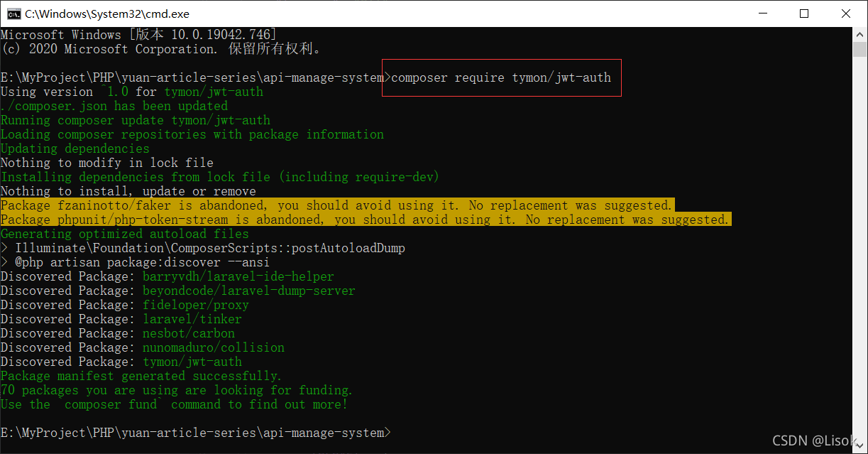The width and height of the screenshot is (868, 454).
Task: Click './composer.json has been updated' line
Action: tap(114, 106)
